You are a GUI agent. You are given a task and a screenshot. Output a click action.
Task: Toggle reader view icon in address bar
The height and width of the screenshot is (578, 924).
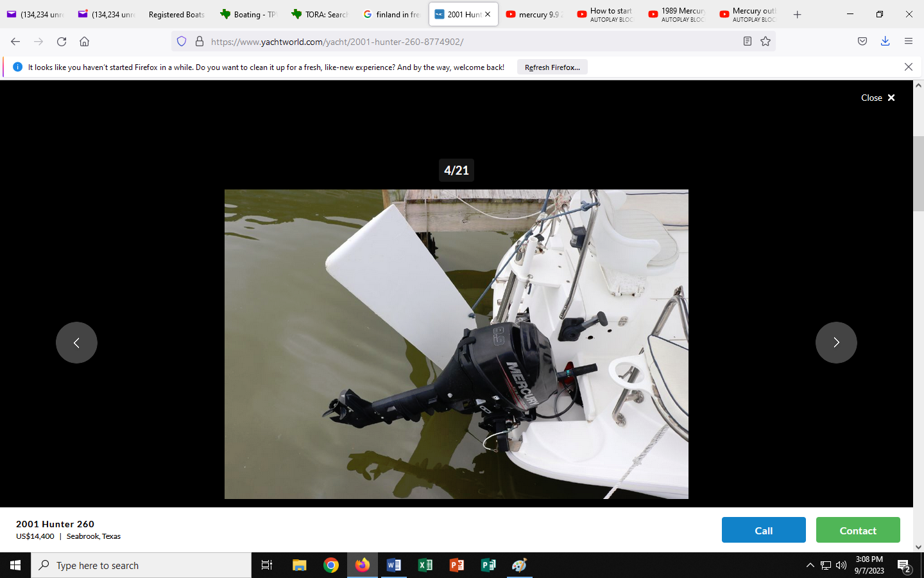point(747,41)
